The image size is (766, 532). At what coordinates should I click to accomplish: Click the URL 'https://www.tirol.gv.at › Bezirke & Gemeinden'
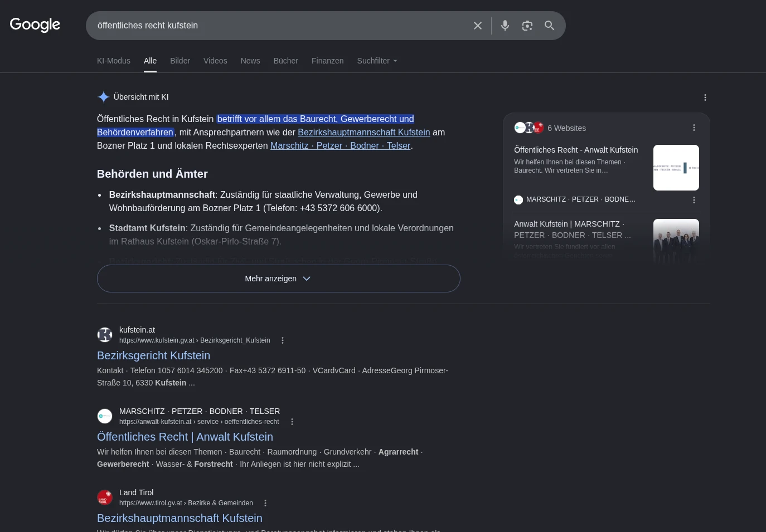click(x=186, y=503)
